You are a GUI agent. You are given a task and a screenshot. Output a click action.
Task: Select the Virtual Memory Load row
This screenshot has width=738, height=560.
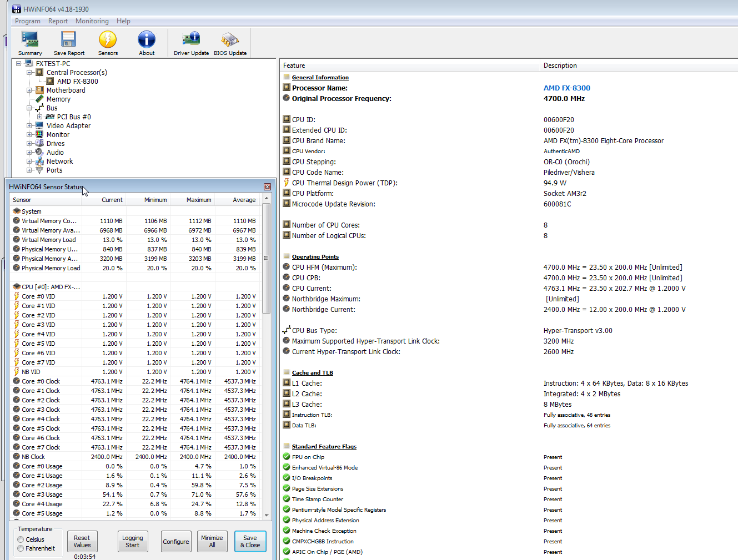tap(135, 240)
